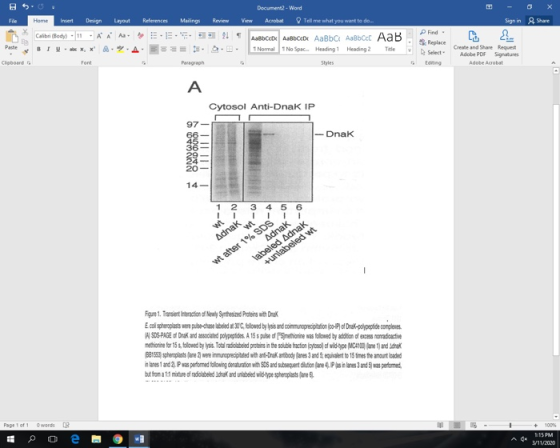Expand the Styles gallery More arrow
Viewport: 560px width, 448px height.
click(410, 51)
